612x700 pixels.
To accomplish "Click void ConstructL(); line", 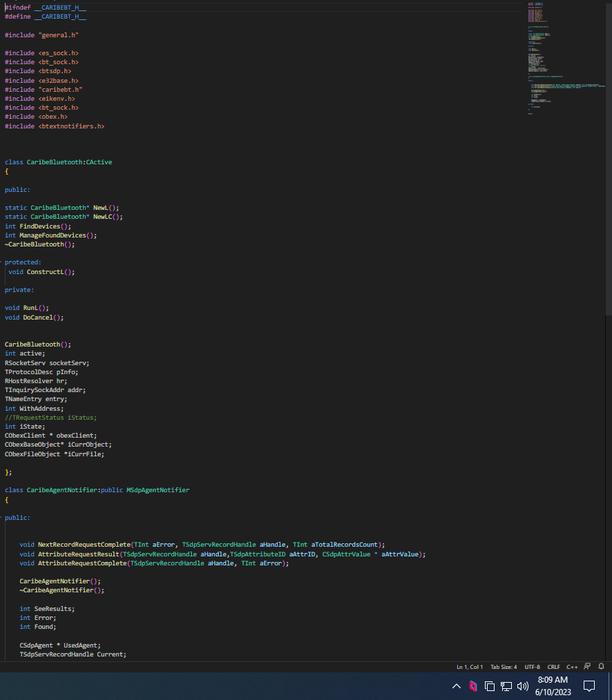I will (41, 272).
